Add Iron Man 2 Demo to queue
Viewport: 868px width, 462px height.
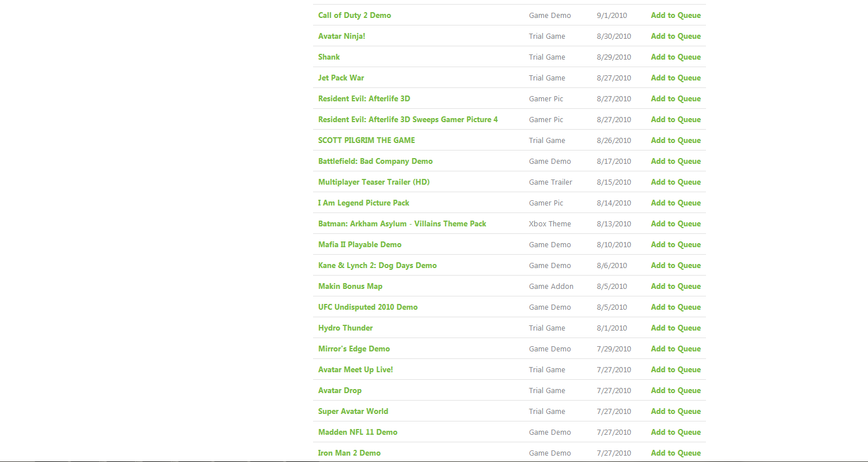click(x=675, y=453)
